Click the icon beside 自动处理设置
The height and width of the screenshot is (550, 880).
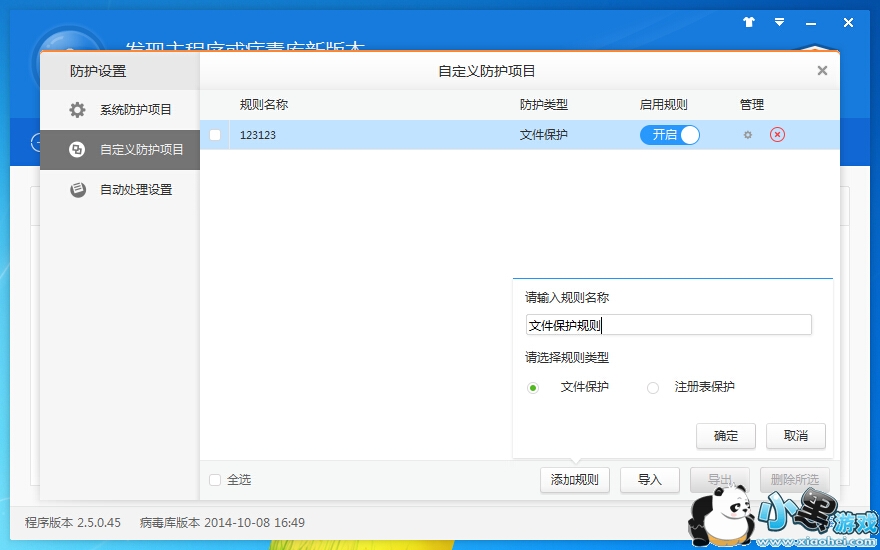77,190
